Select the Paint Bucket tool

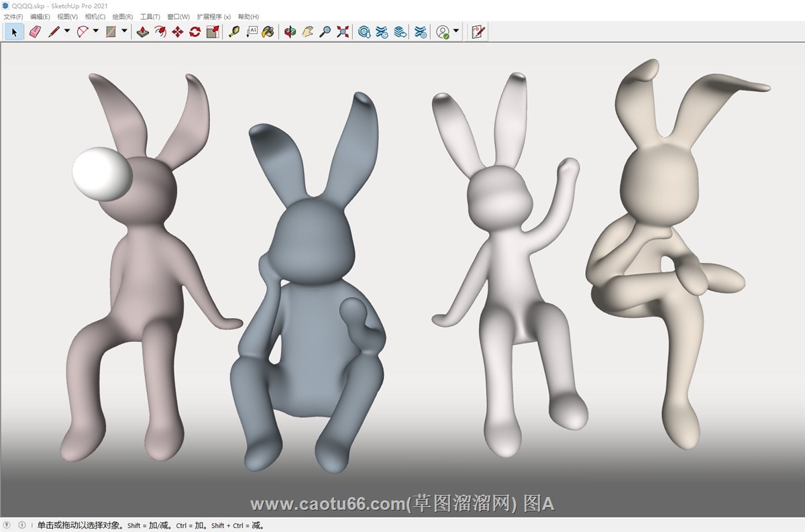(268, 32)
